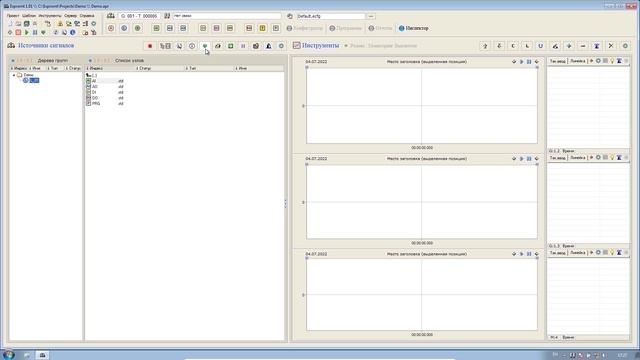Image resolution: width=640 pixels, height=360 pixels.
Task: Click the pause icon in middle chart header
Action: [x=529, y=159]
